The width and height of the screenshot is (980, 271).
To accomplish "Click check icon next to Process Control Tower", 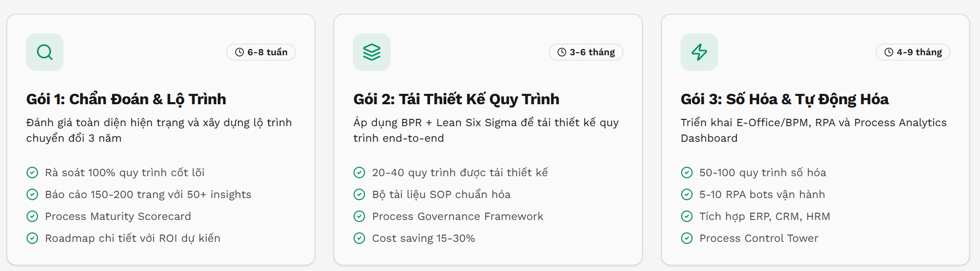I will click(x=687, y=238).
